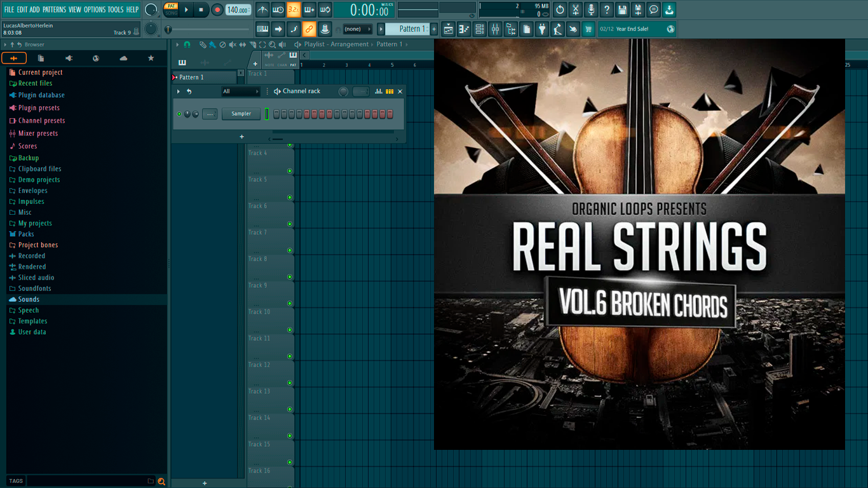
Task: Click the tempo tapper icon
Action: tap(557, 29)
